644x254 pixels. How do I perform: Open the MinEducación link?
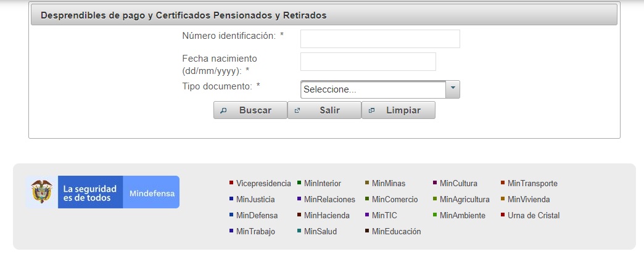[396, 231]
